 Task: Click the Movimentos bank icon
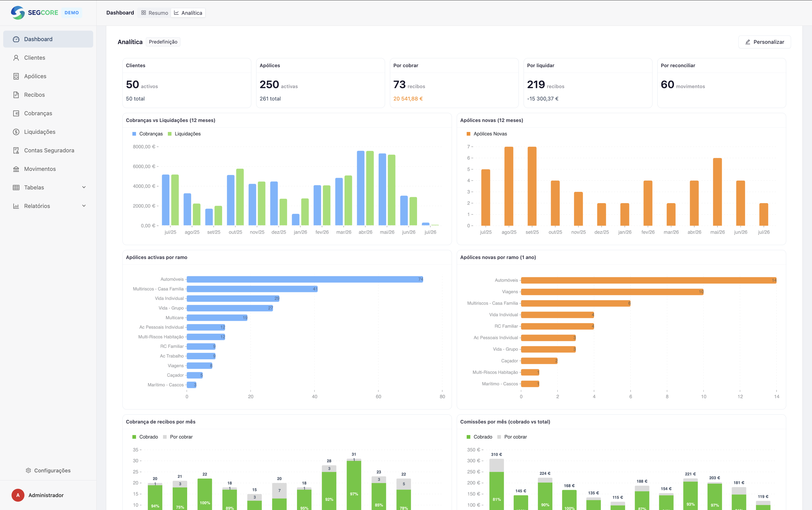(x=16, y=169)
